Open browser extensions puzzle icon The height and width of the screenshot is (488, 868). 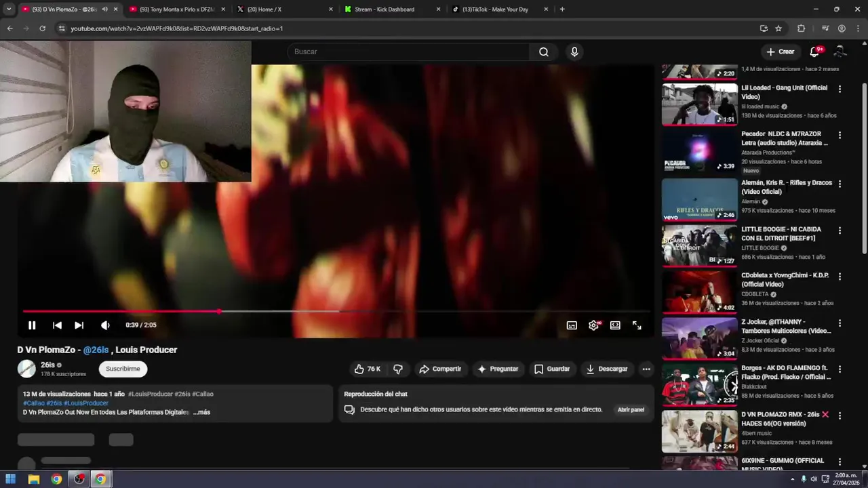tap(802, 28)
